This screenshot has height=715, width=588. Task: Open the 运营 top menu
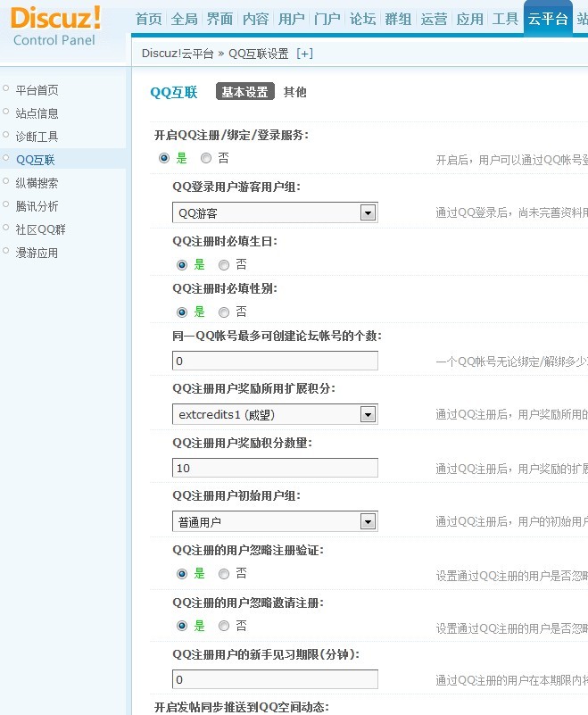(434, 19)
